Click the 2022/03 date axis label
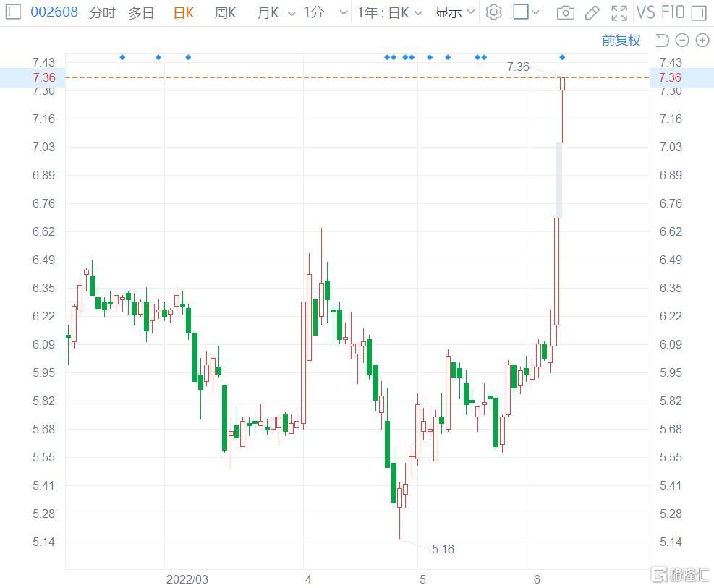The height and width of the screenshot is (588, 714). pyautogui.click(x=187, y=579)
